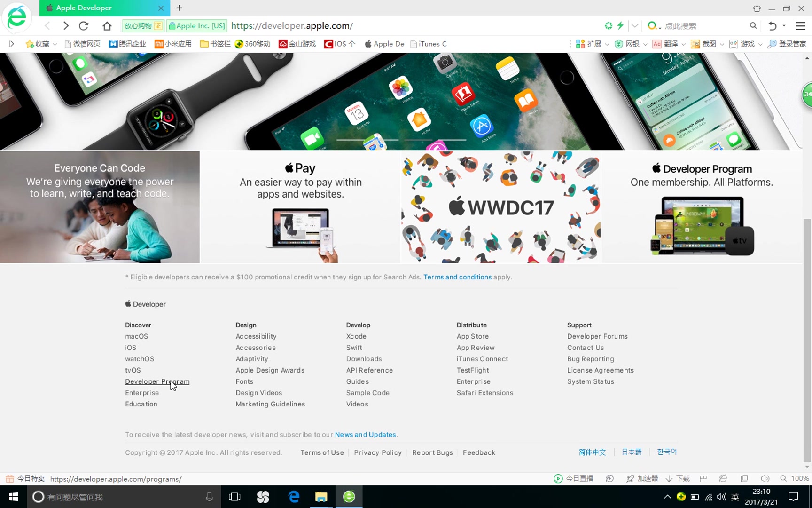Toggle browser sound speaker icon
The width and height of the screenshot is (812, 508).
[765, 478]
